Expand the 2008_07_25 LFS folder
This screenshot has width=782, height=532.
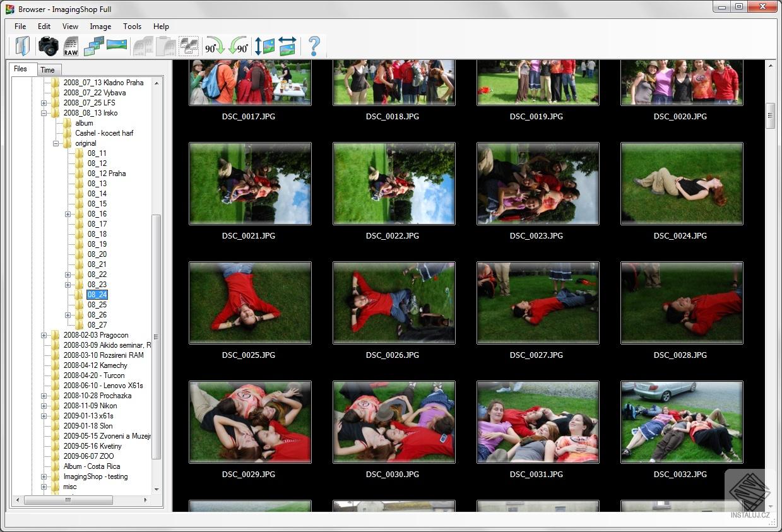coord(43,102)
